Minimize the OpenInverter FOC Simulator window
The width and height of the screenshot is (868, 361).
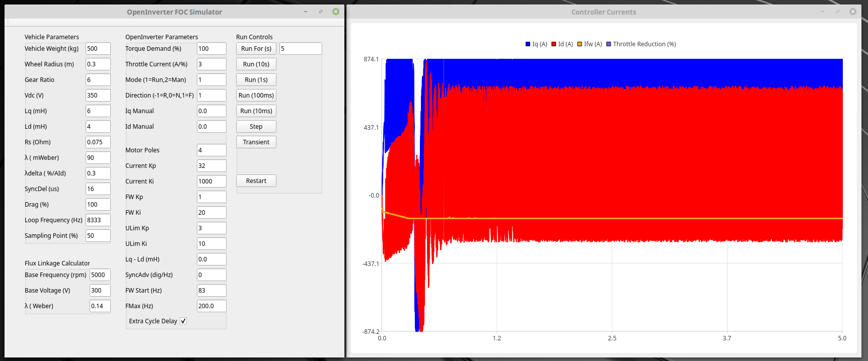[x=305, y=12]
